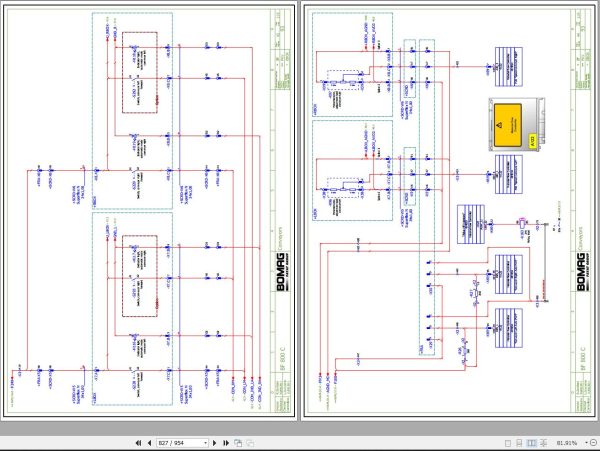The width and height of the screenshot is (600, 451).
Task: Click yellow controller image A122 on right page
Action: pos(517,125)
